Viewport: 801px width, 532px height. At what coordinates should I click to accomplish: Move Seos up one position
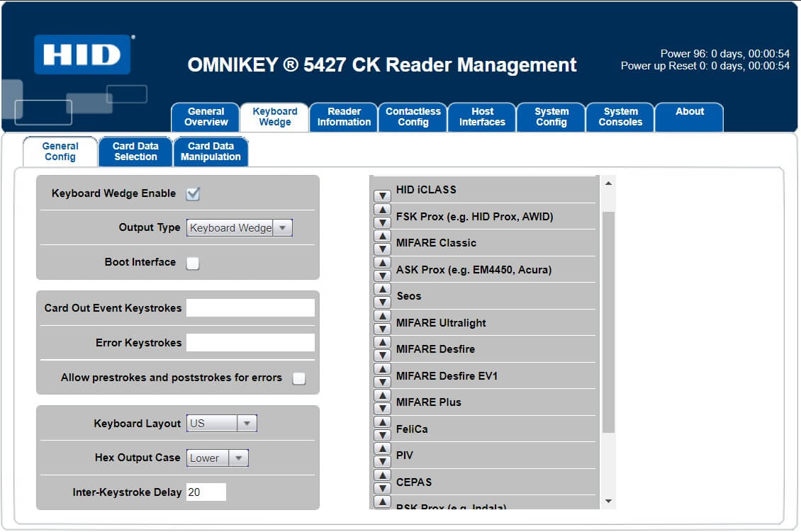pos(383,289)
